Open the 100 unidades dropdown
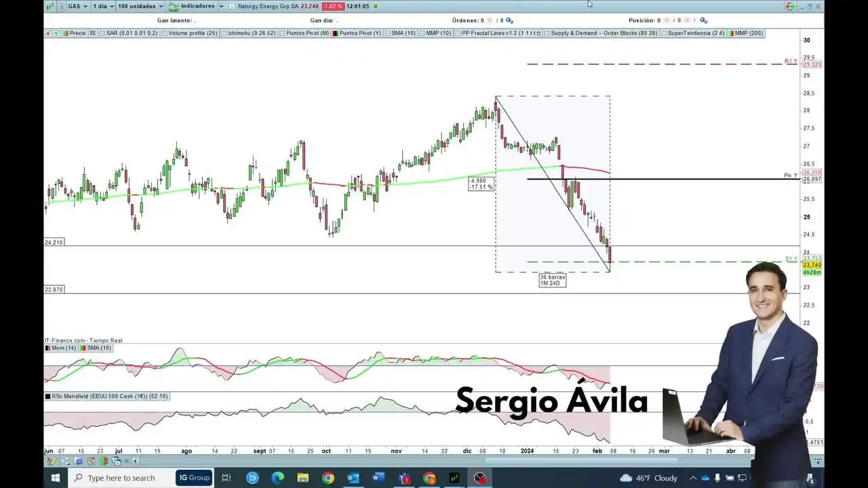Screen dimensions: 868x488 (x=140, y=6)
